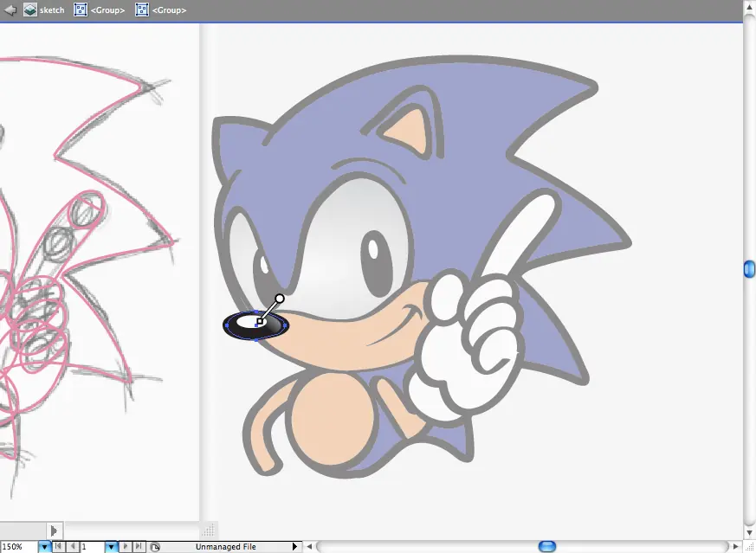Open the zoom level dropdown arrow
756x553 pixels.
pos(45,547)
